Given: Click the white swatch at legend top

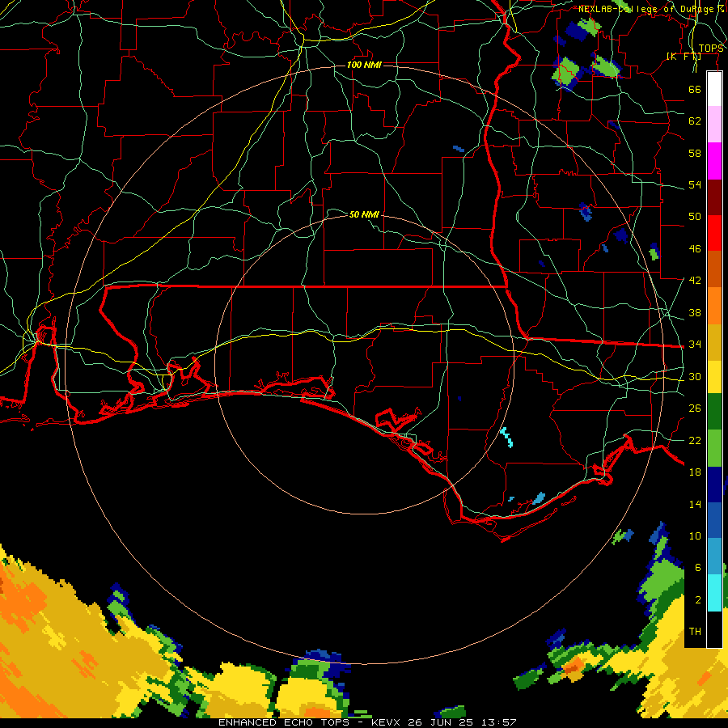Looking at the screenshot, I should coord(714,89).
